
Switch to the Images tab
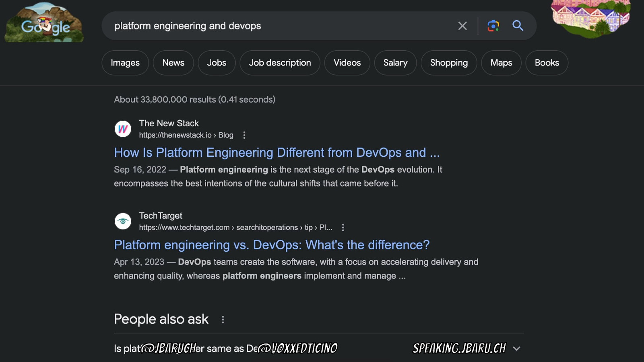click(125, 63)
